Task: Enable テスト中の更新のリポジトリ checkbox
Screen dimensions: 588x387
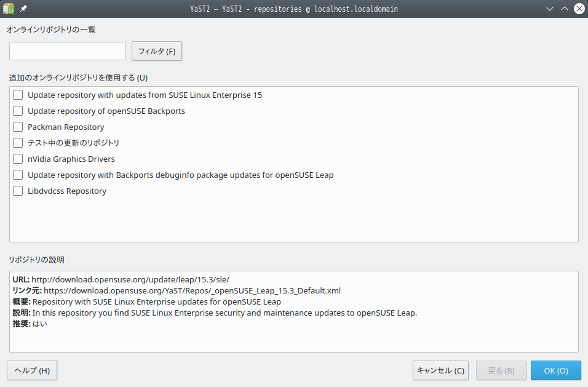Action: click(x=18, y=143)
